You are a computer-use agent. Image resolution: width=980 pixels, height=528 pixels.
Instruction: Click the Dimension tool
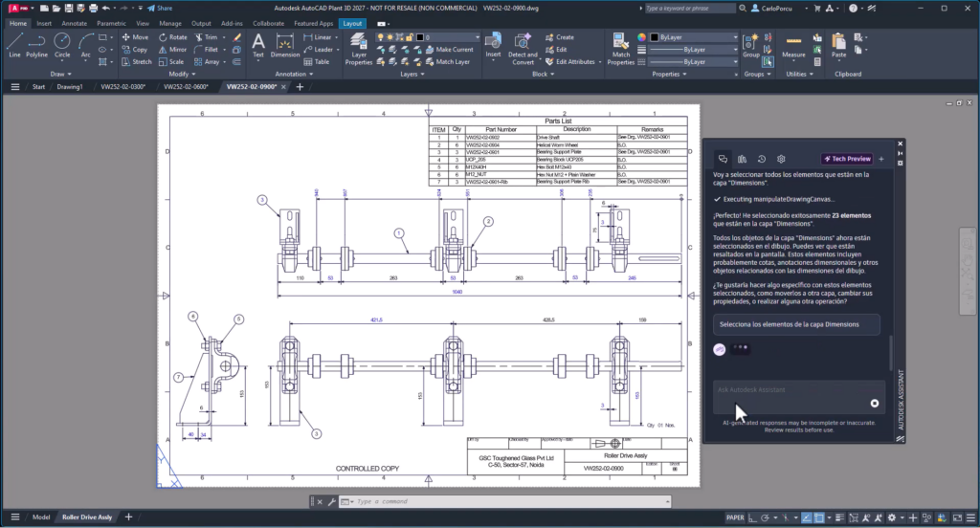tap(285, 46)
